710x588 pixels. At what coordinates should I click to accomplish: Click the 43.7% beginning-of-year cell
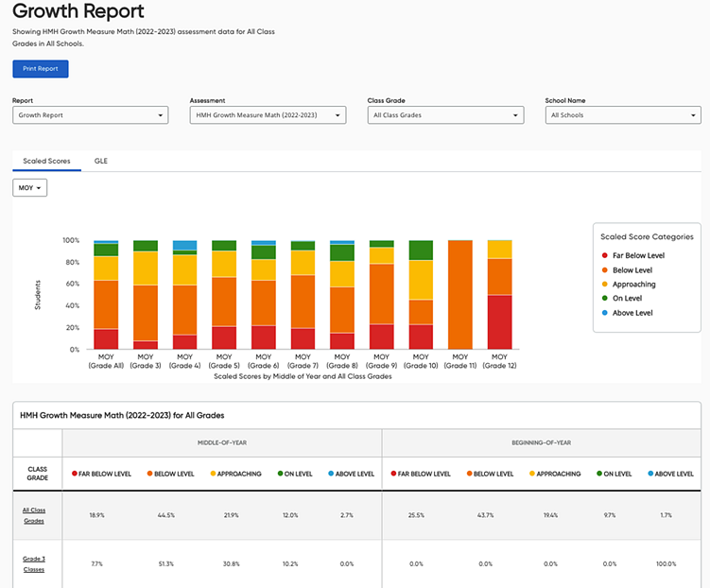(x=485, y=515)
